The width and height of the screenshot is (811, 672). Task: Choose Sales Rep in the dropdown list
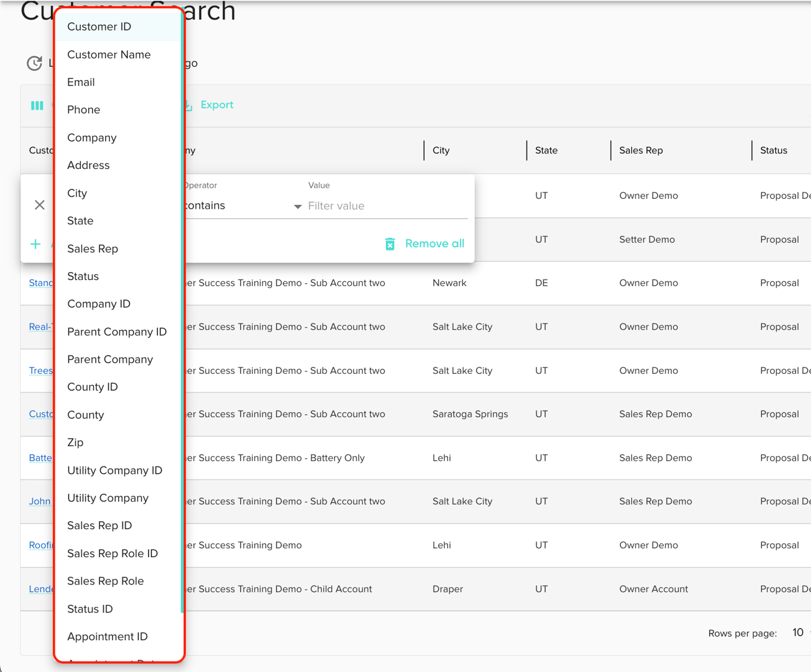(x=119, y=248)
